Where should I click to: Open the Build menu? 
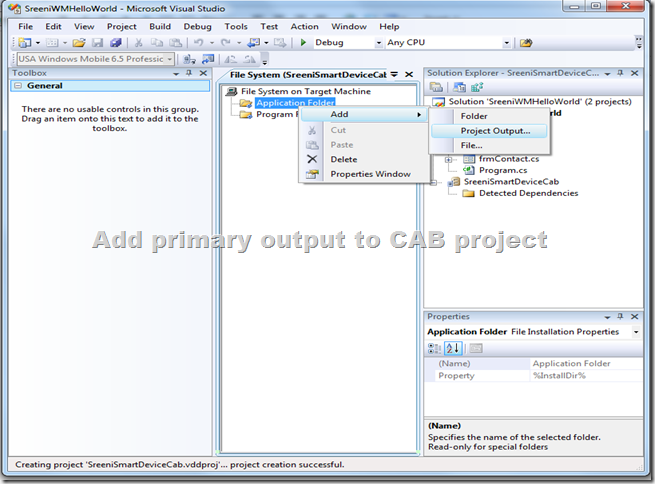tap(160, 26)
